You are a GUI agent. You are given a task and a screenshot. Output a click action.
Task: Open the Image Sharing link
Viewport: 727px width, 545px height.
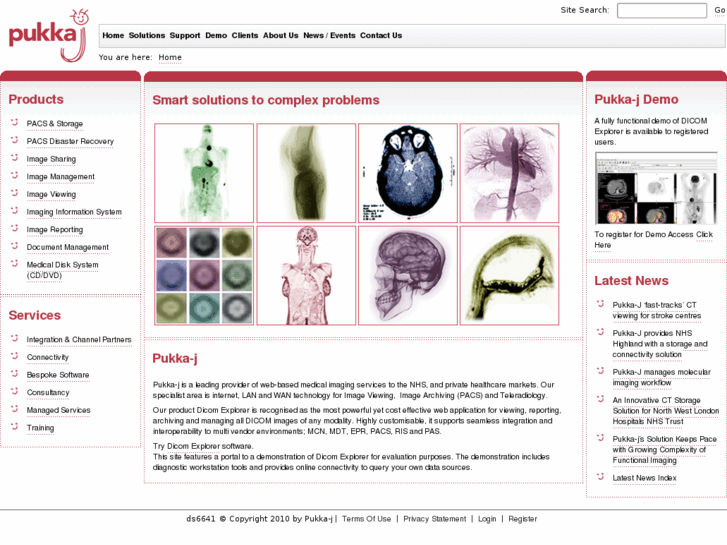(51, 159)
